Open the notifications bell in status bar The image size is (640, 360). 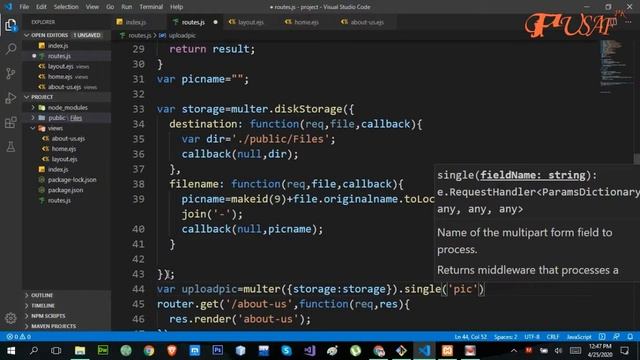click(630, 337)
